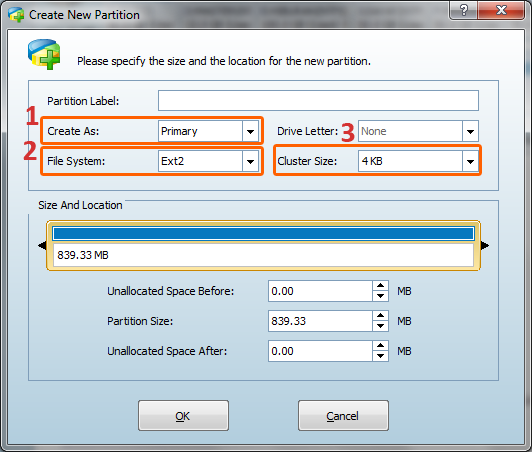Open the Drive Letter dropdown
532x452 pixels.
(x=470, y=131)
